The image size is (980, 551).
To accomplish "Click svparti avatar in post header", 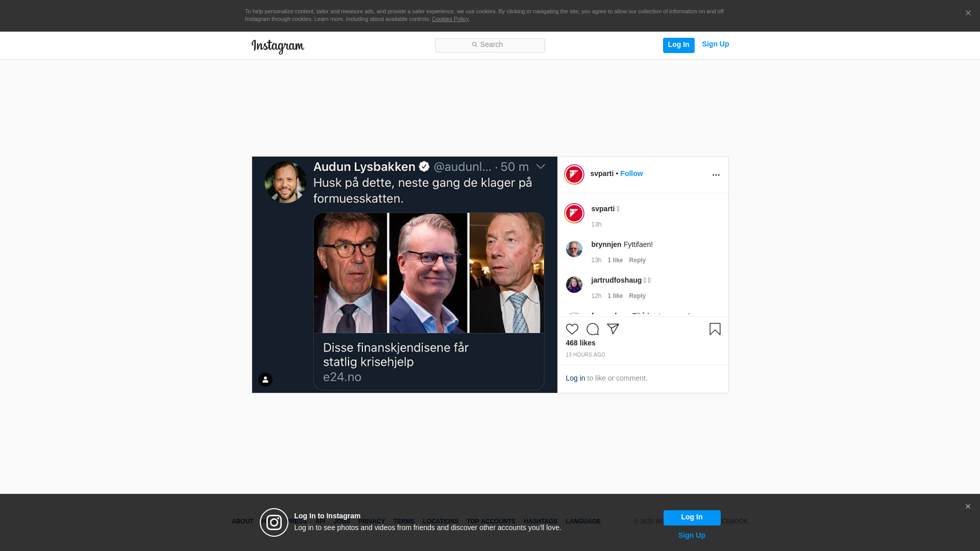I will [574, 174].
